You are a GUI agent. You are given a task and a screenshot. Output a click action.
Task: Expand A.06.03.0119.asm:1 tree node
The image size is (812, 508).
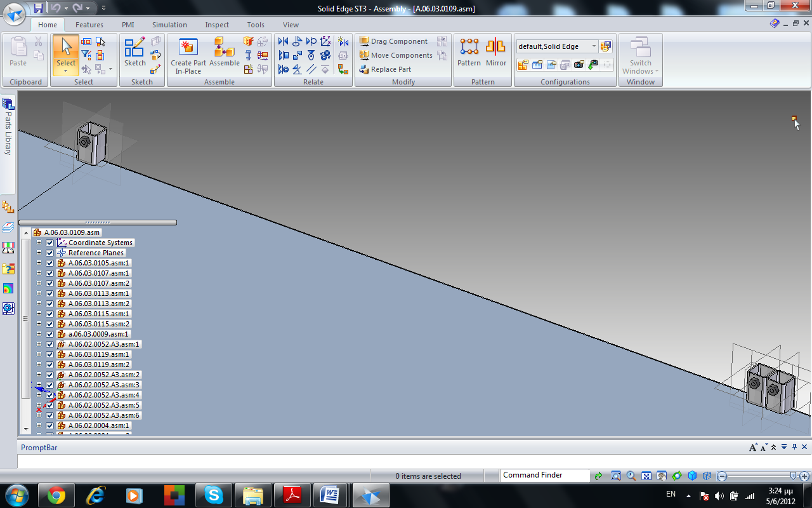pyautogui.click(x=39, y=354)
